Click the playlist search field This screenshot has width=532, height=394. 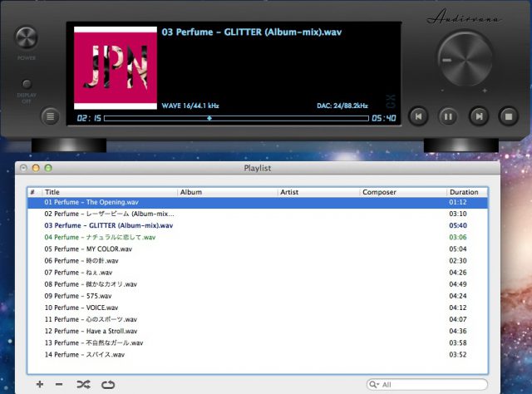[427, 385]
